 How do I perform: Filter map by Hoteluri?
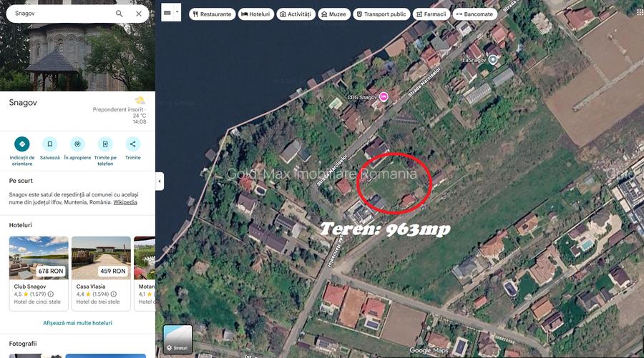tap(256, 14)
